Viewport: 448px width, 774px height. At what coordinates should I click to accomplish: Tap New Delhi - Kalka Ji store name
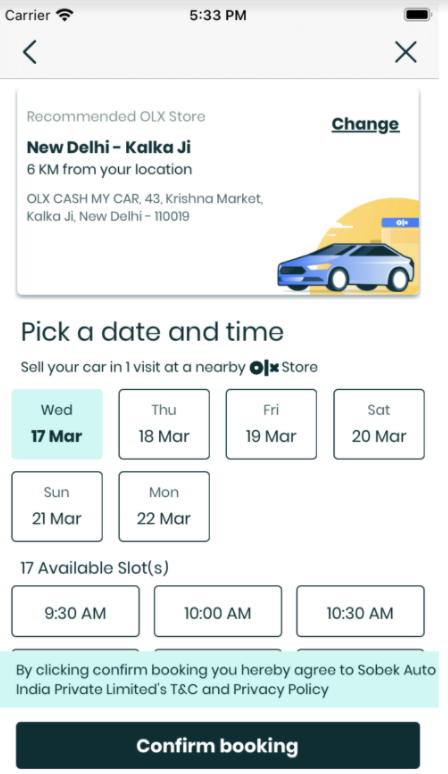pos(109,147)
